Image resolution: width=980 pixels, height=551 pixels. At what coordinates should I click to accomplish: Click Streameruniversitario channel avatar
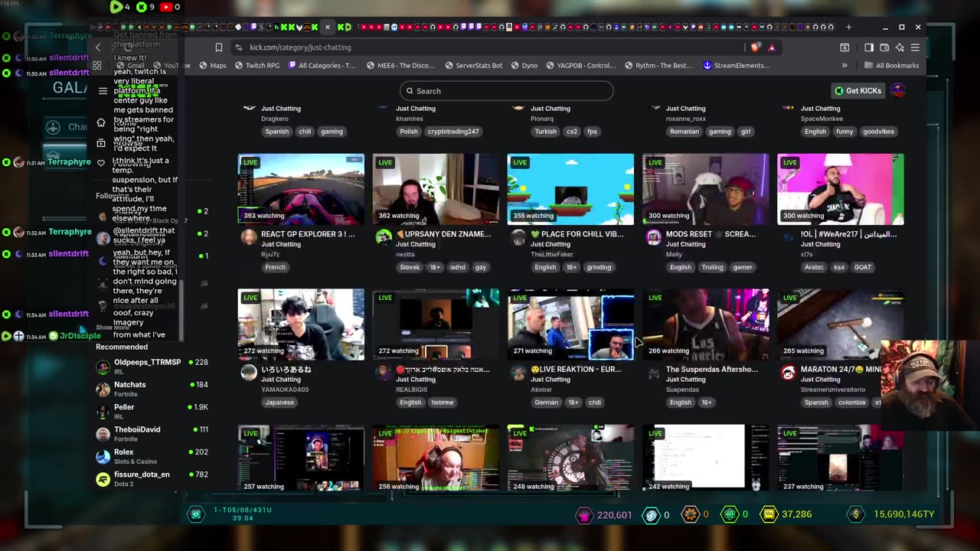click(x=788, y=373)
